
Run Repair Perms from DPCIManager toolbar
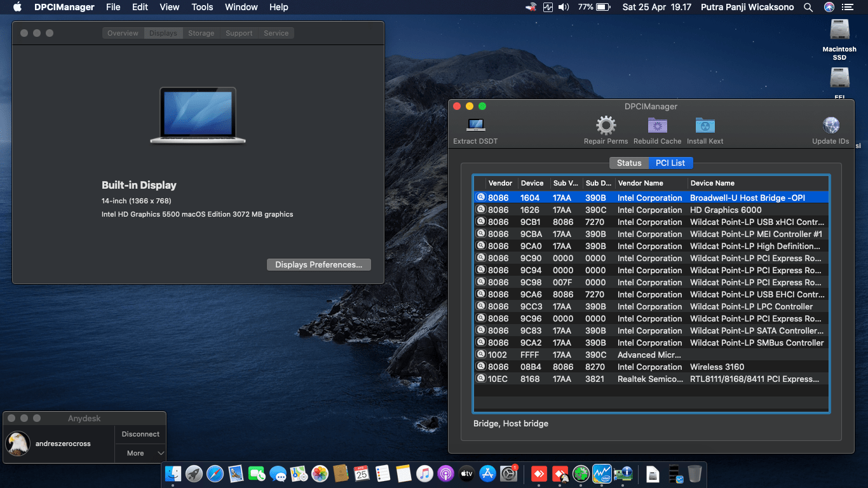606,125
